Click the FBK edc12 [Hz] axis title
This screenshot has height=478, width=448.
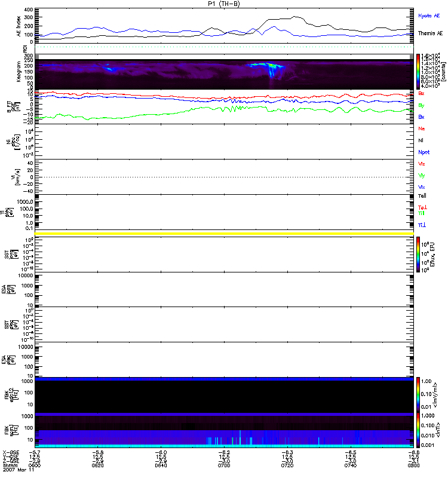[11, 394]
